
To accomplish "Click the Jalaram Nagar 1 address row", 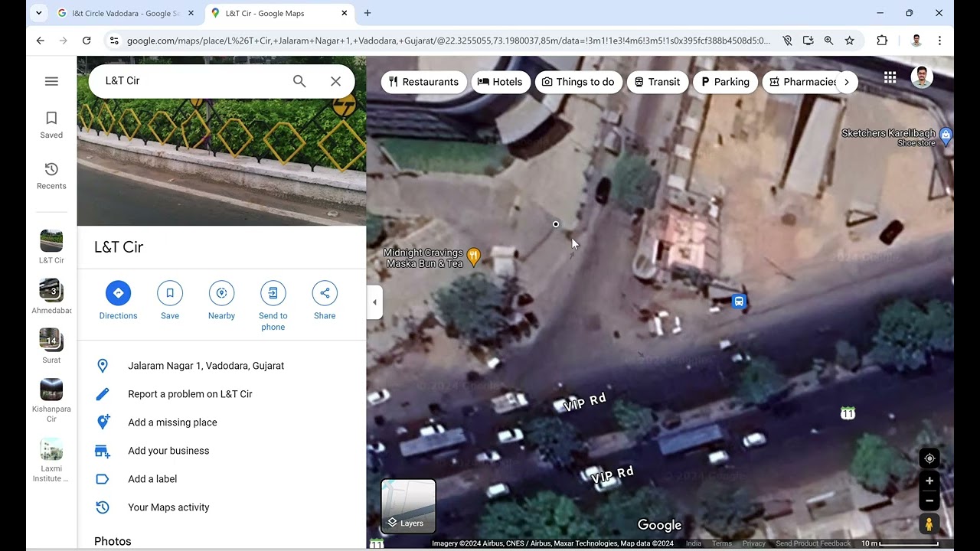I will pyautogui.click(x=221, y=366).
